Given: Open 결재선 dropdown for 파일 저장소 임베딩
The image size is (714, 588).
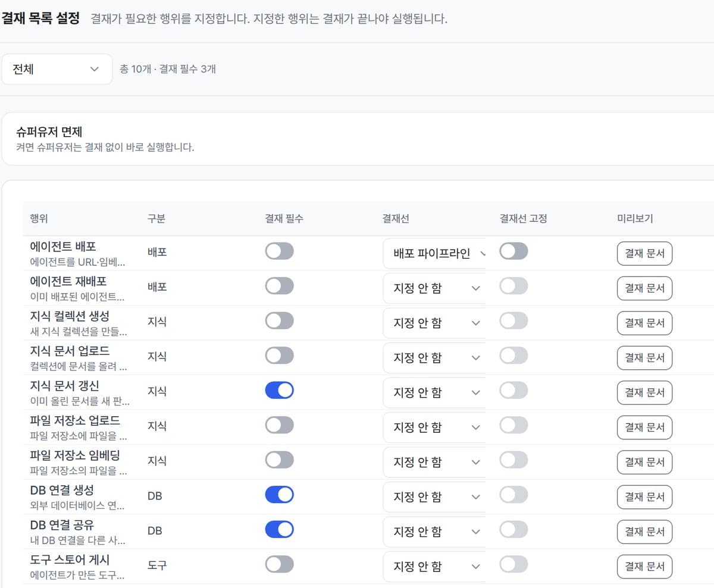Looking at the screenshot, I should tap(435, 462).
